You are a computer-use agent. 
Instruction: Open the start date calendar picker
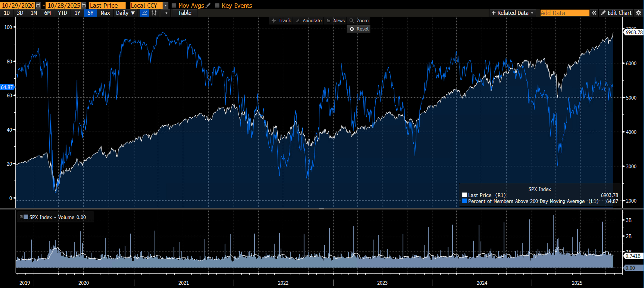tap(38, 5)
